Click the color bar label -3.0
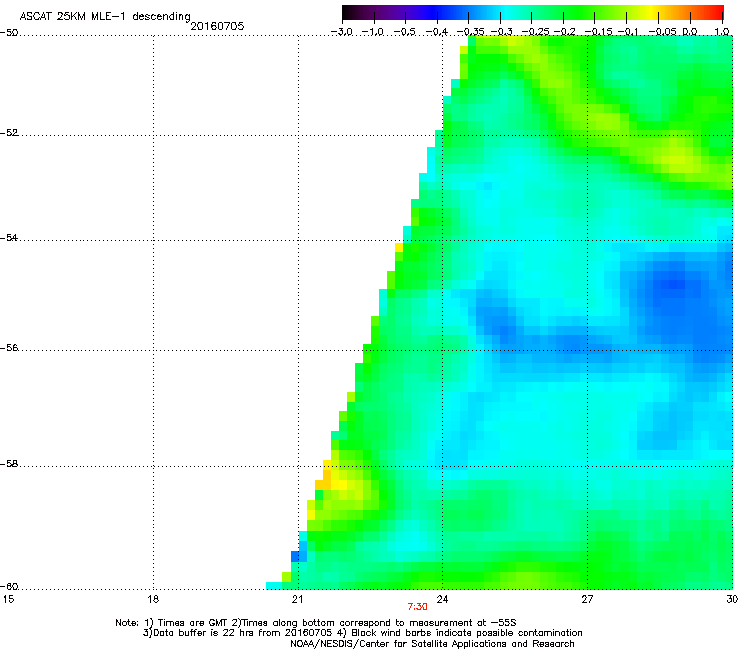740x650 pixels. pyautogui.click(x=342, y=32)
